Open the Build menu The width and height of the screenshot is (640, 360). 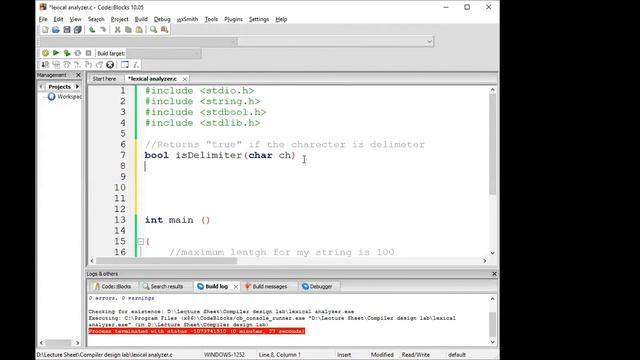pyautogui.click(x=141, y=19)
